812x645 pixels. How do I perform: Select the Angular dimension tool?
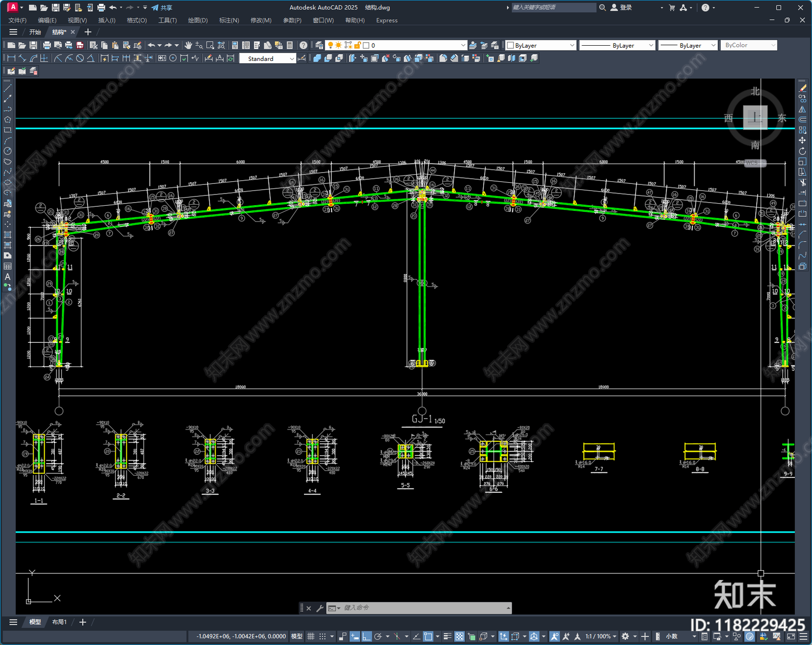[90, 58]
